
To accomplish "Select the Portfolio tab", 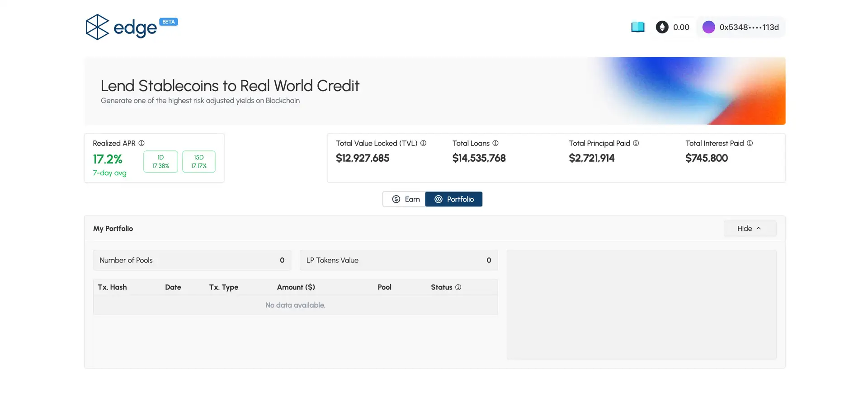I will pos(454,199).
